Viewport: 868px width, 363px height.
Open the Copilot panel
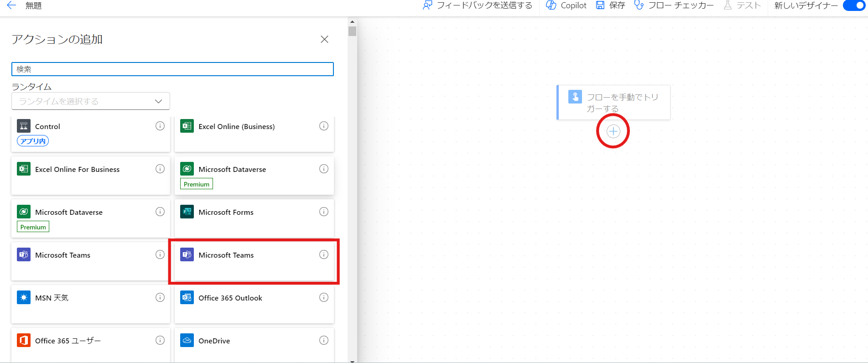click(x=567, y=5)
